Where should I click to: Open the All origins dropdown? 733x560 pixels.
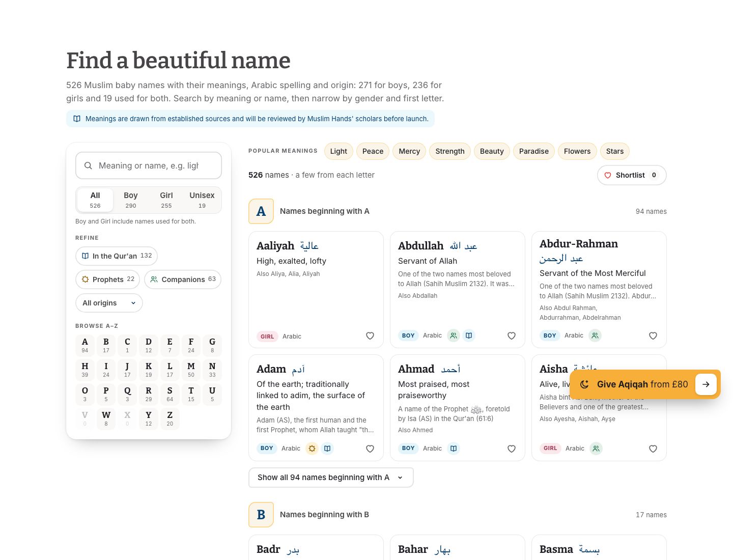coord(109,303)
